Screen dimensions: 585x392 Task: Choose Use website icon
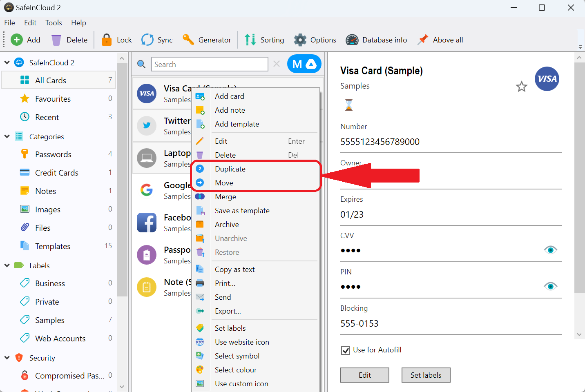click(255, 342)
